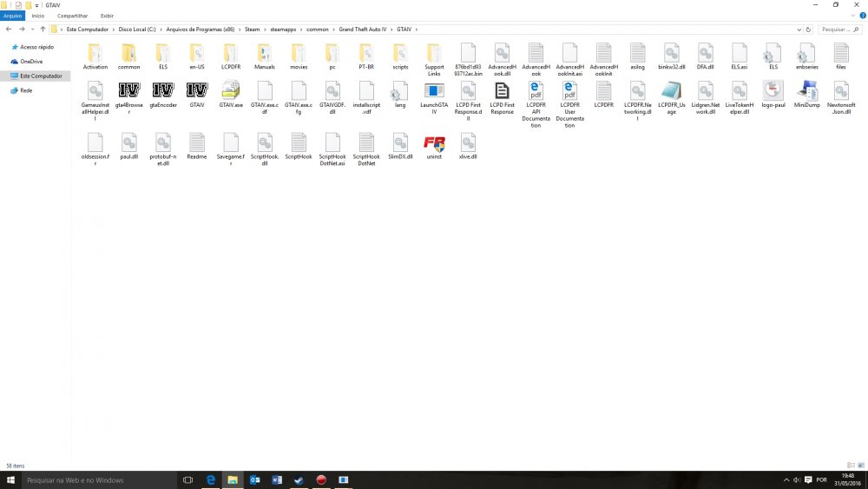The width and height of the screenshot is (868, 489).
Task: Open the volume control in tray
Action: (797, 480)
